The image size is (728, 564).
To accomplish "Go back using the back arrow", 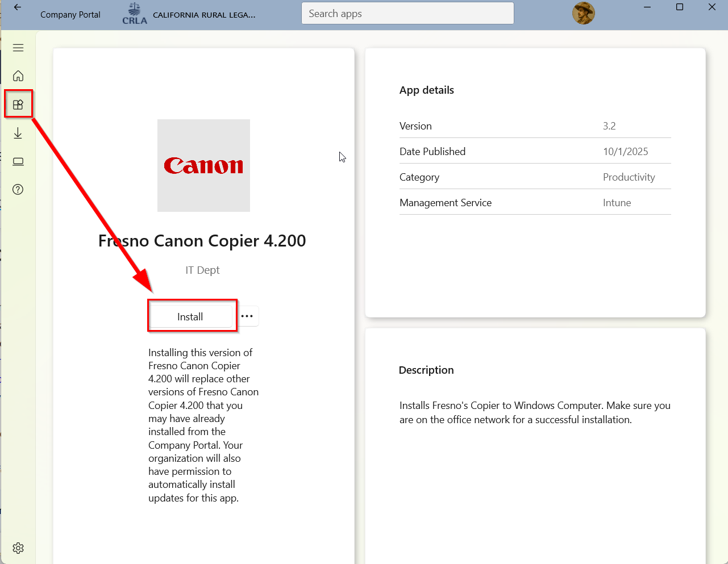I will tap(18, 7).
